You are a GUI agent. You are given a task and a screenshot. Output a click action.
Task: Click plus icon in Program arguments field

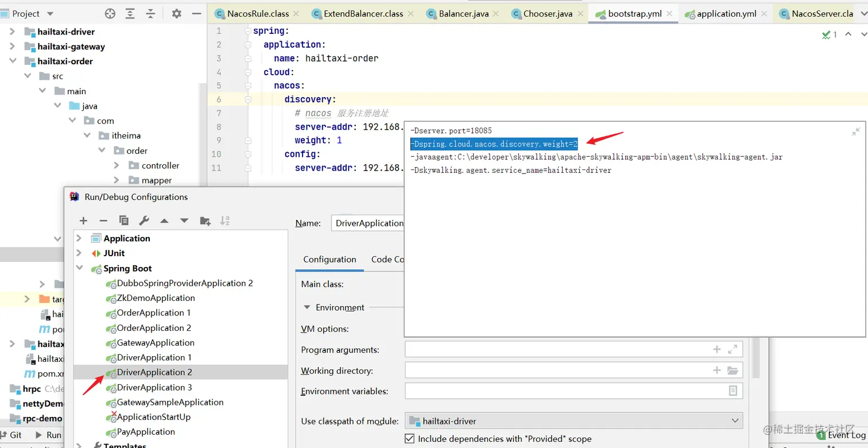(716, 349)
